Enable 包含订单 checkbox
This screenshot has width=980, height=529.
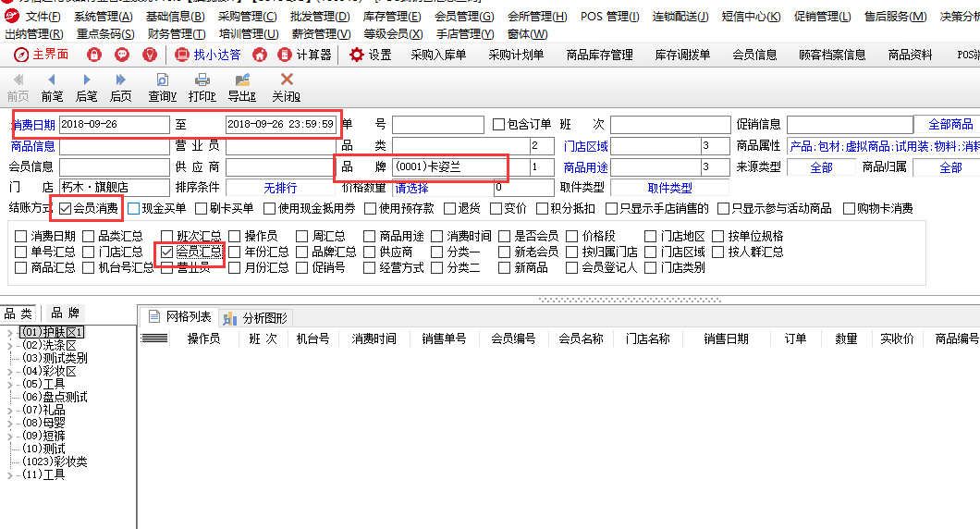pos(498,125)
